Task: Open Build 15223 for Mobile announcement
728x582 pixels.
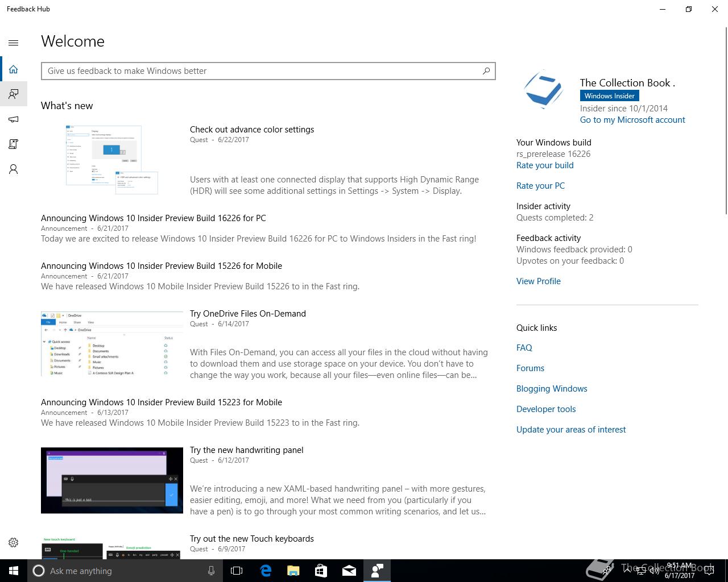Action: click(162, 402)
